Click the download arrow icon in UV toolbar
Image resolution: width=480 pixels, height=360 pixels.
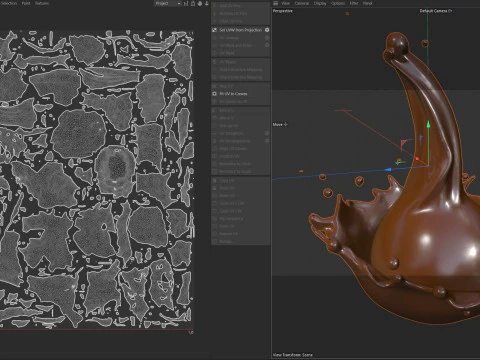pos(206,3)
